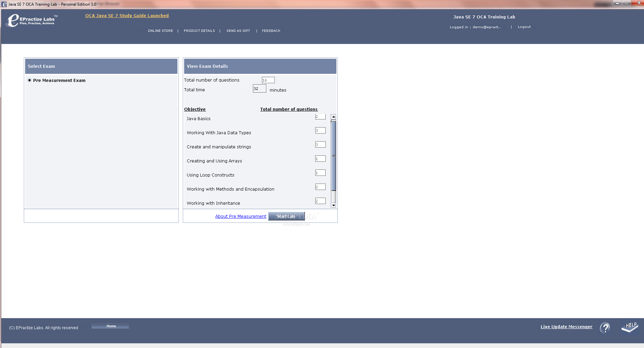644x348 pixels.
Task: Open the question mark help icon
Action: coord(605,328)
